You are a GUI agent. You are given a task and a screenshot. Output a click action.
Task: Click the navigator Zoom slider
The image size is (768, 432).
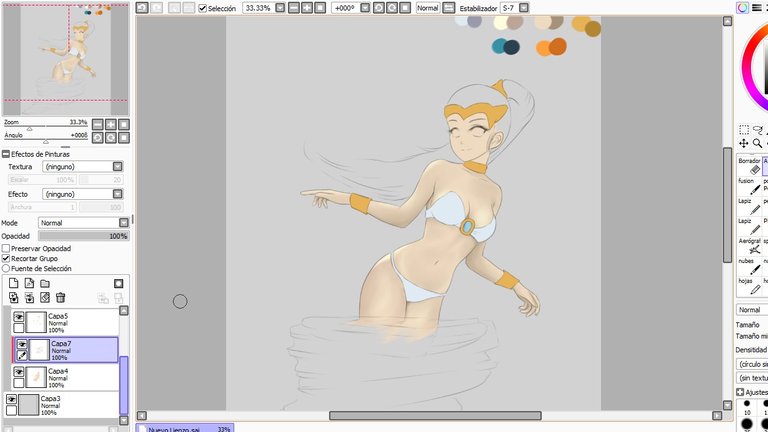[x=46, y=128]
